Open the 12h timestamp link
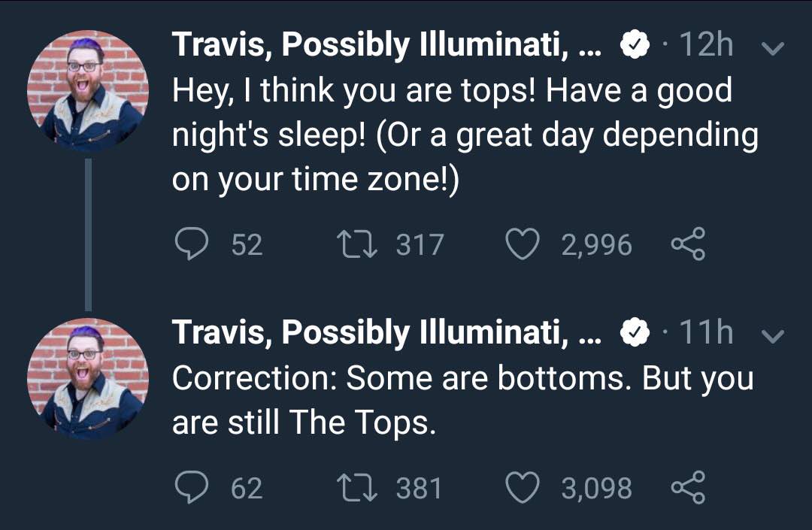The width and height of the screenshot is (812, 530). point(706,44)
